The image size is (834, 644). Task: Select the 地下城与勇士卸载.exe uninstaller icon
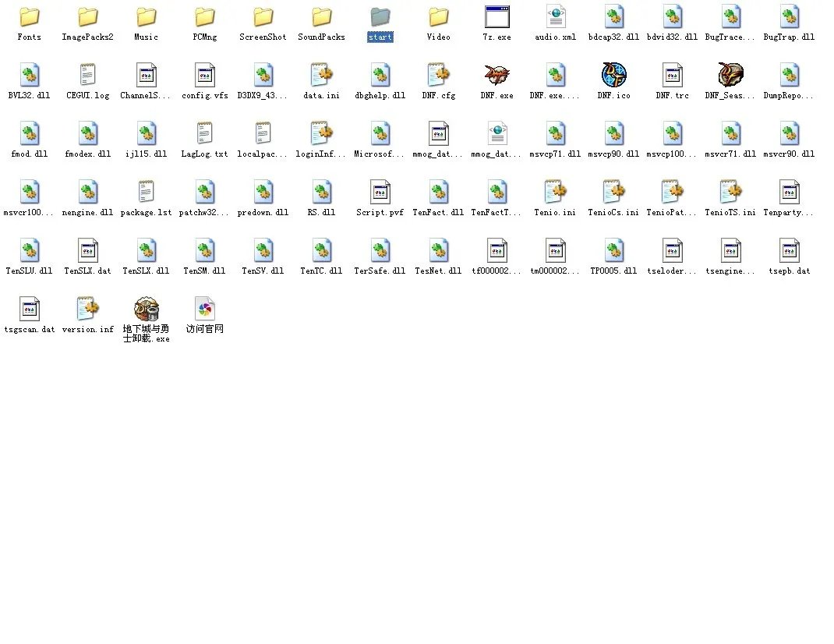click(146, 310)
